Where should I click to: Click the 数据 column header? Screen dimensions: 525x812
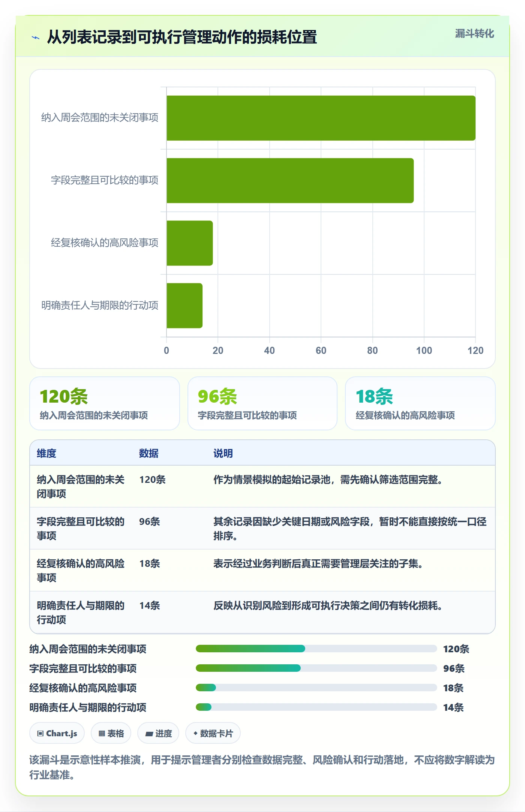coord(149,453)
